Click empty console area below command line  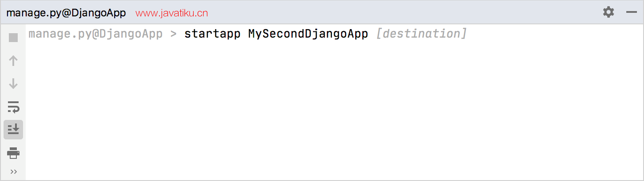click(332, 111)
